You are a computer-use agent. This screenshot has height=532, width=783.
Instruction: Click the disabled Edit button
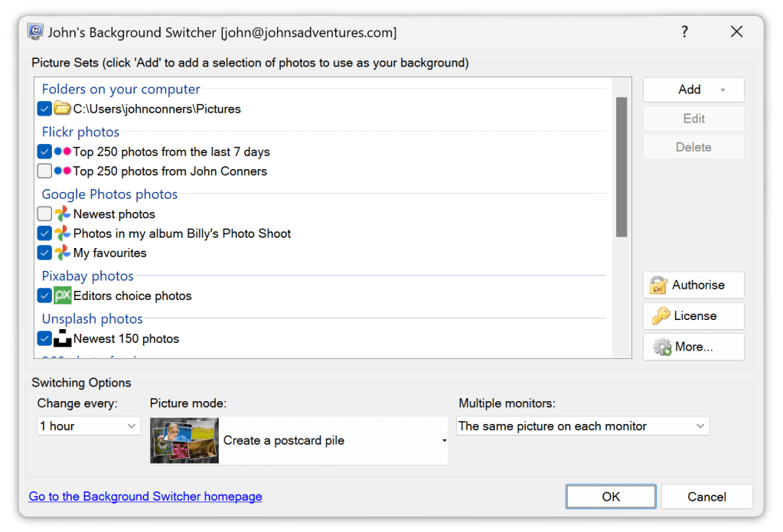693,119
